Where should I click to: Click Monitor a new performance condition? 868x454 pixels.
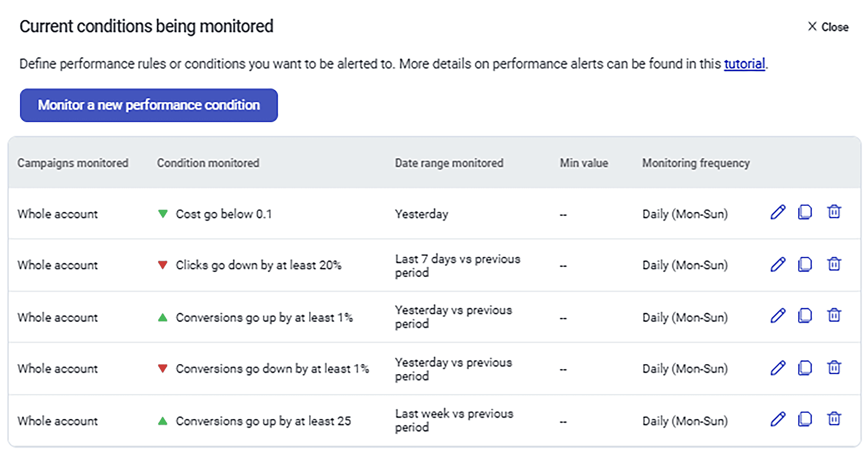click(149, 105)
